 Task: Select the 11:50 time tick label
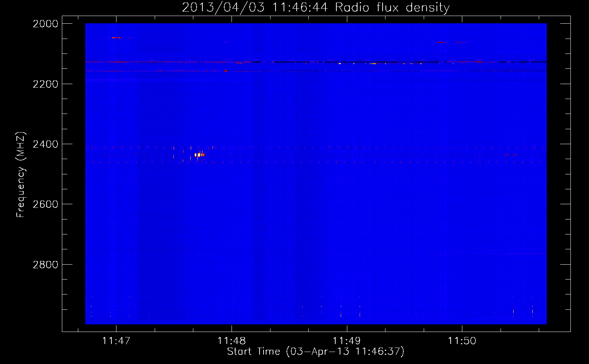(x=462, y=341)
